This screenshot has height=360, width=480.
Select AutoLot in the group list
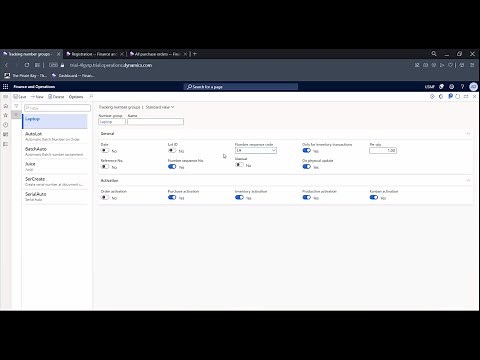tap(55, 136)
